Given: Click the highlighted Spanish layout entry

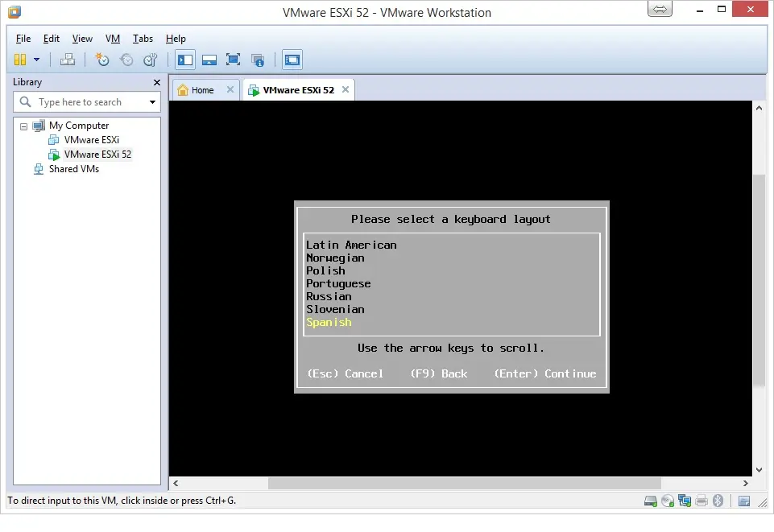Looking at the screenshot, I should (x=329, y=322).
